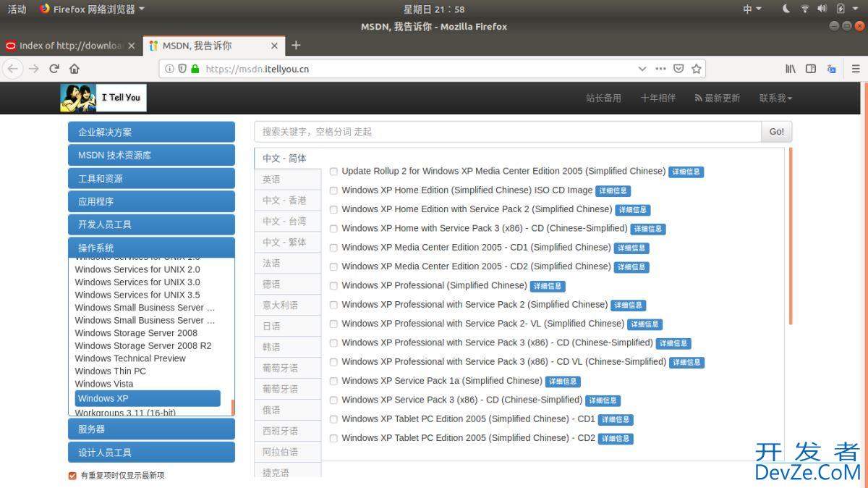Image resolution: width=868 pixels, height=488 pixels.
Task: Open page actions three-dots menu
Action: coord(660,69)
